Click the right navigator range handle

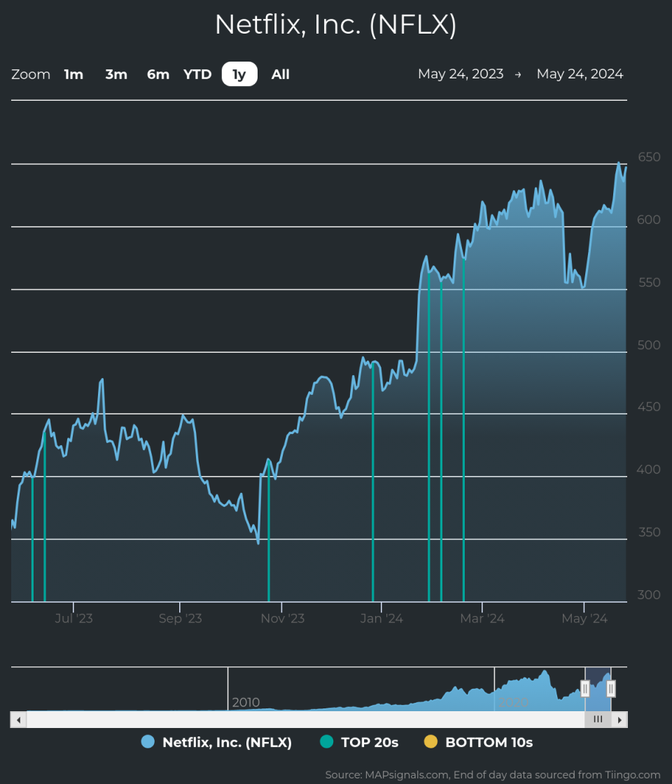610,689
